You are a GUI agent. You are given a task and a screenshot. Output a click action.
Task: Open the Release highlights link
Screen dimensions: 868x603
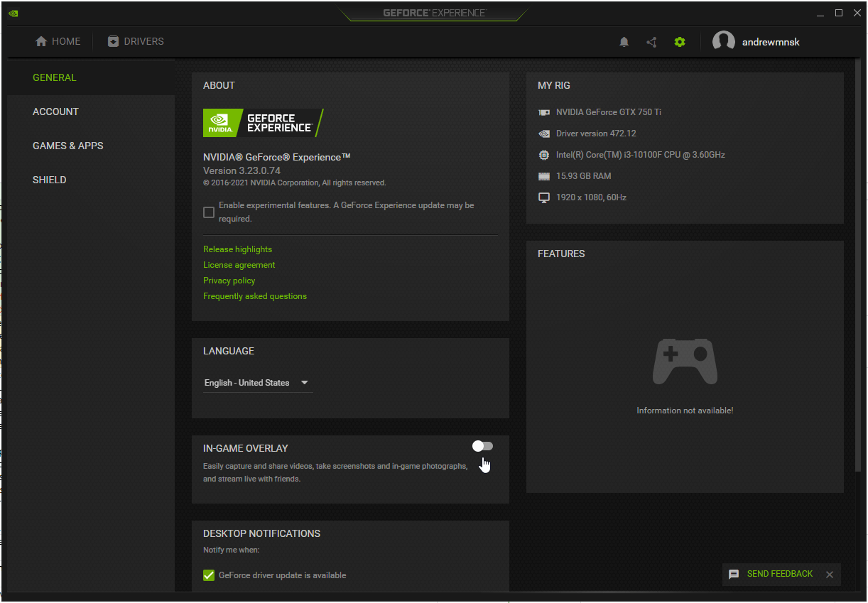(237, 249)
